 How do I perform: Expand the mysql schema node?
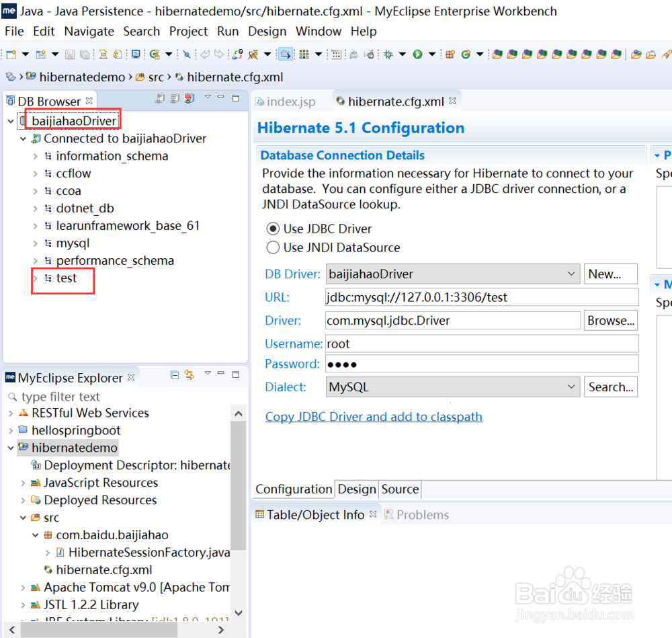point(36,243)
